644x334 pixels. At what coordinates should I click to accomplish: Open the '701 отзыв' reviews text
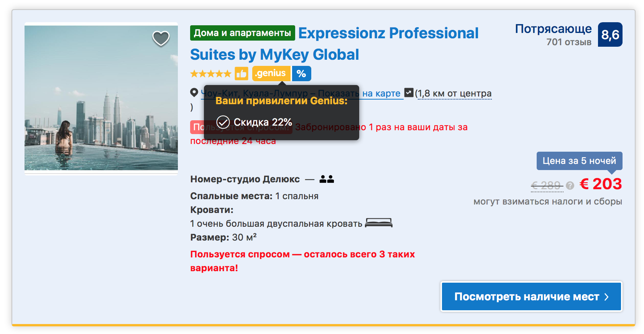click(x=569, y=42)
